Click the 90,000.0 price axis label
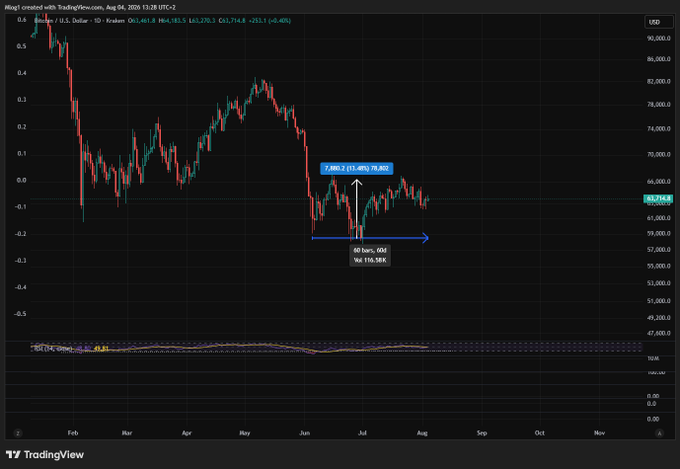 click(658, 38)
